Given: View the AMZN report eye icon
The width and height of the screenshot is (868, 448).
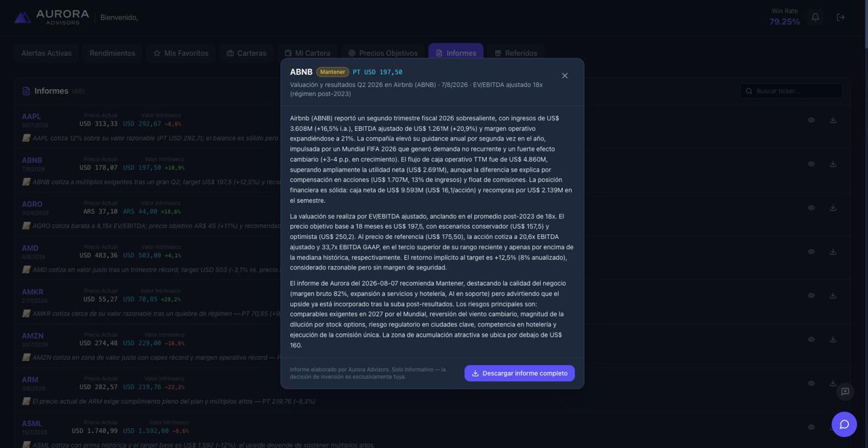Looking at the screenshot, I should (x=811, y=339).
